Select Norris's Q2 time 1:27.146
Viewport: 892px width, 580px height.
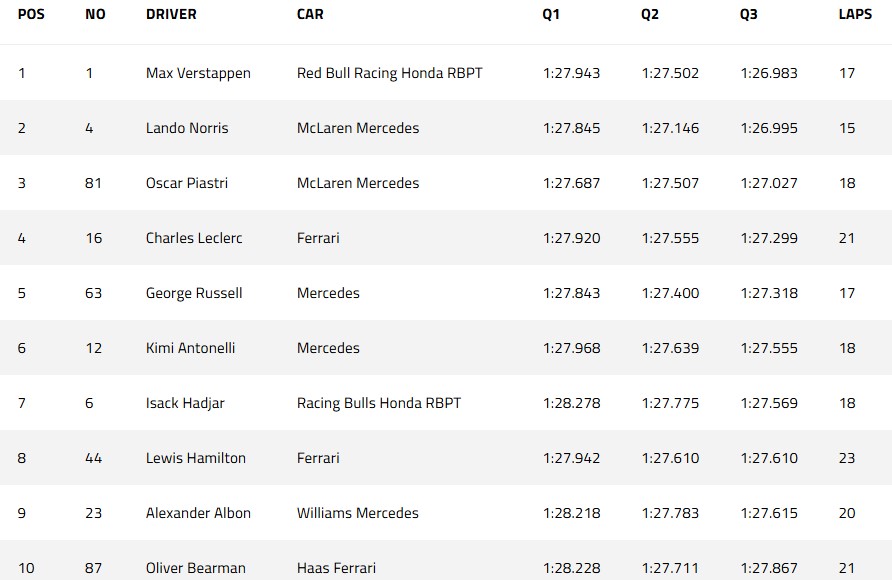(x=671, y=128)
